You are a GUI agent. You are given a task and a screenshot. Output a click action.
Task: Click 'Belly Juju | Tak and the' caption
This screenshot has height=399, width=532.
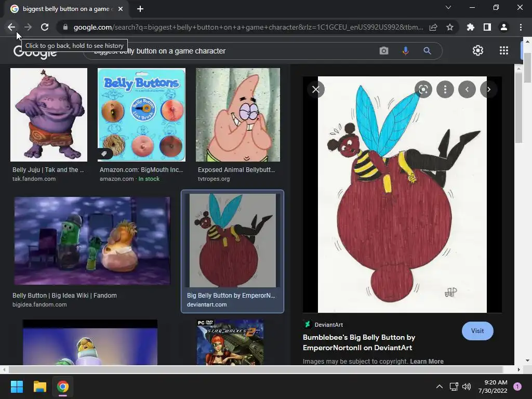48,170
